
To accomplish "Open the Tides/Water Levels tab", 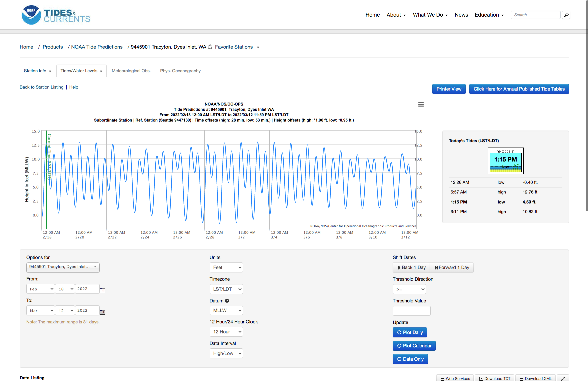I will pos(81,71).
